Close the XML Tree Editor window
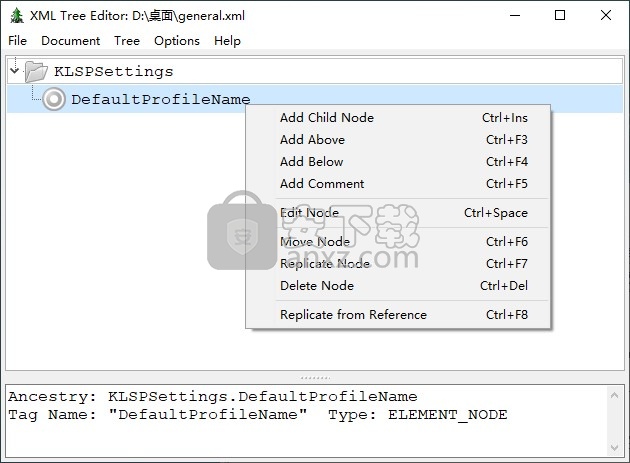Viewport: 630px width, 463px height. [x=605, y=15]
